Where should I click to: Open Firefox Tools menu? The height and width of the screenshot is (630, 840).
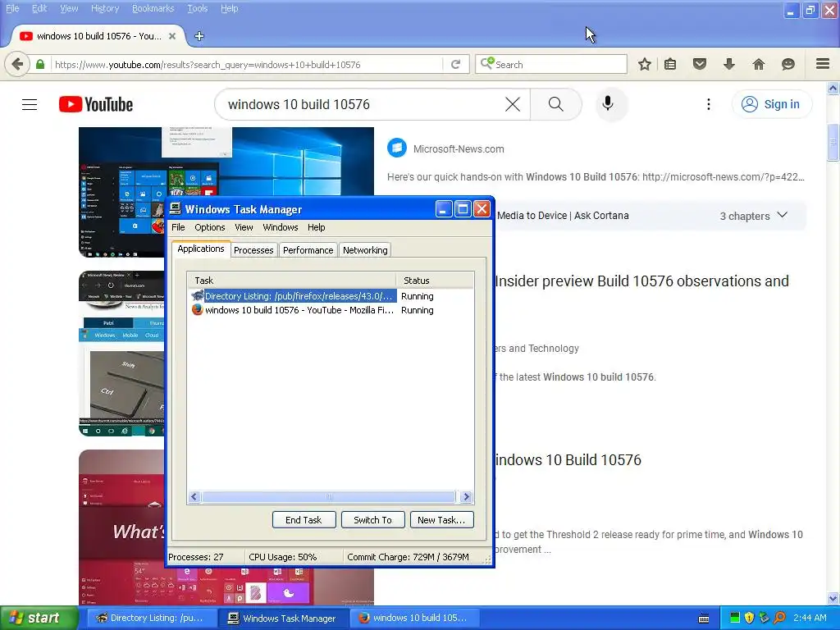(x=197, y=8)
